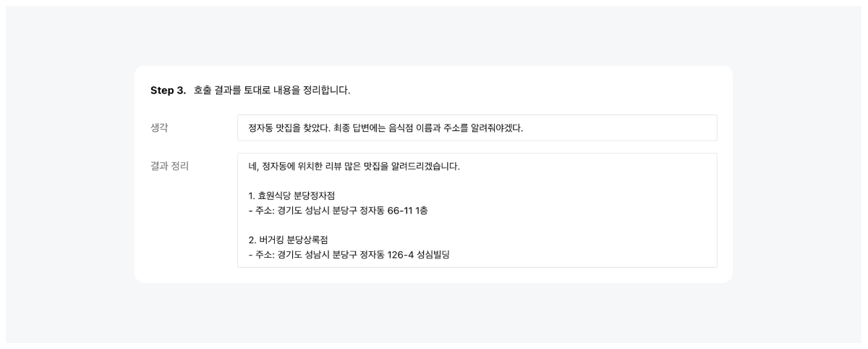868x349 pixels.
Task: Click the word 버거킹 in results
Action: 271,240
